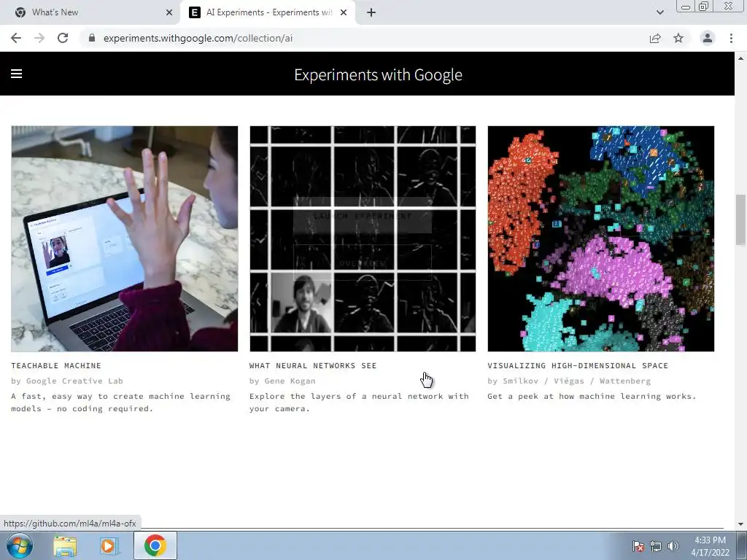Screen dimensions: 747x560
Task: View site security lock info
Action: click(x=92, y=38)
